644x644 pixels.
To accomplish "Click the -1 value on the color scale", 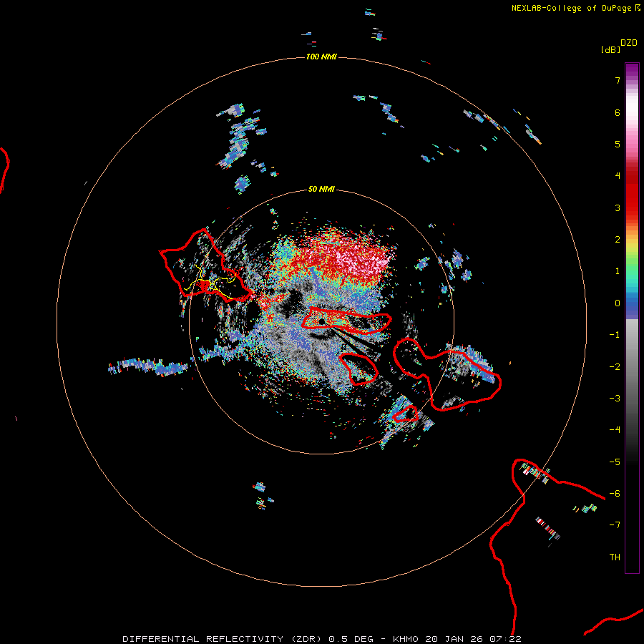I will coord(615,335).
